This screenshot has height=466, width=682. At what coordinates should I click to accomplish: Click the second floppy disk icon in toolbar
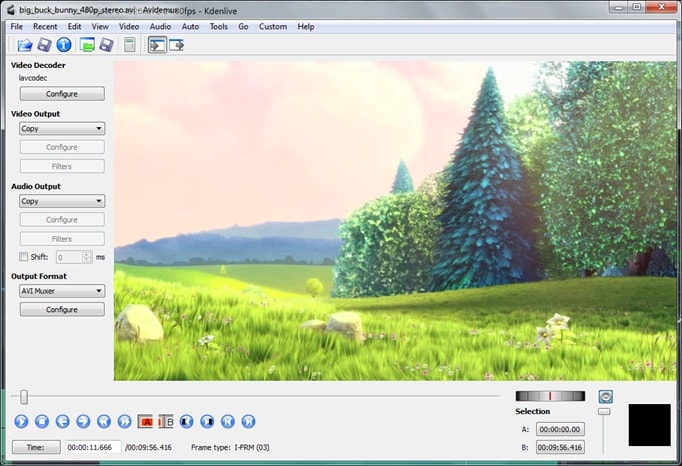[107, 45]
